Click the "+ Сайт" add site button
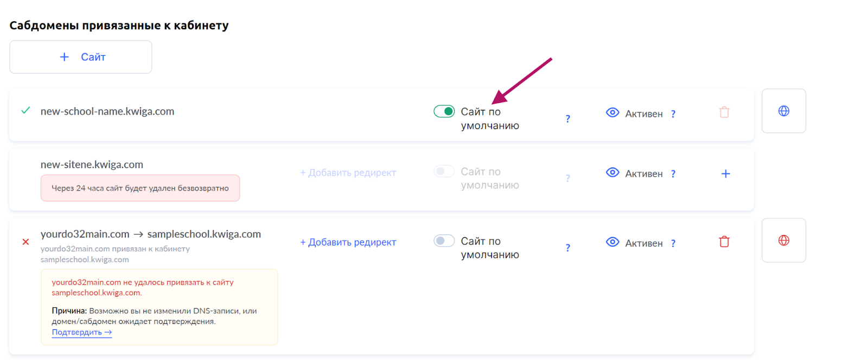Image resolution: width=868 pixels, height=363 pixels. 81,57
